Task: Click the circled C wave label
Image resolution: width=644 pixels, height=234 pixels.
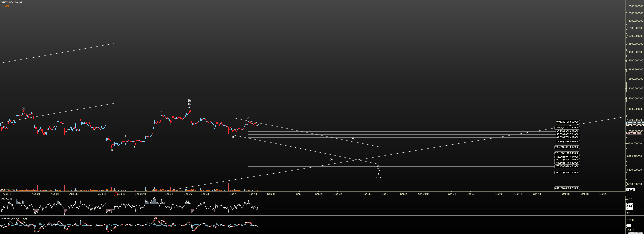Action: (x=379, y=169)
